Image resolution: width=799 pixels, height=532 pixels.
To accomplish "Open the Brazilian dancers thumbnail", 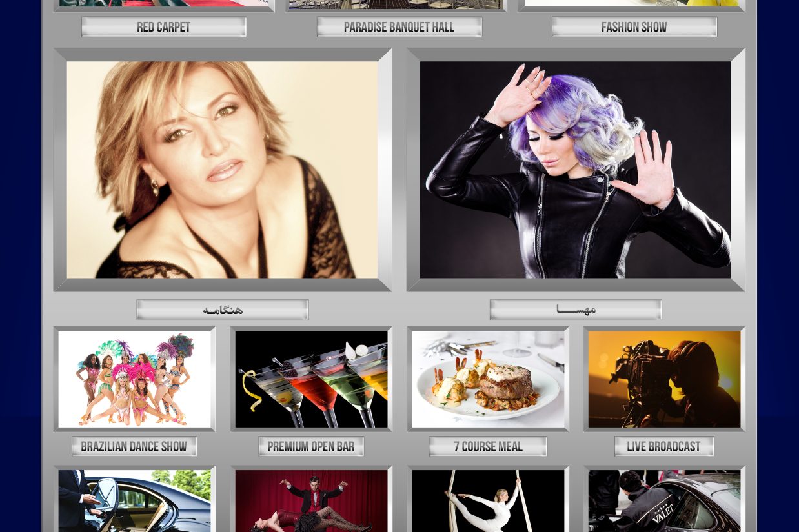I will point(134,379).
